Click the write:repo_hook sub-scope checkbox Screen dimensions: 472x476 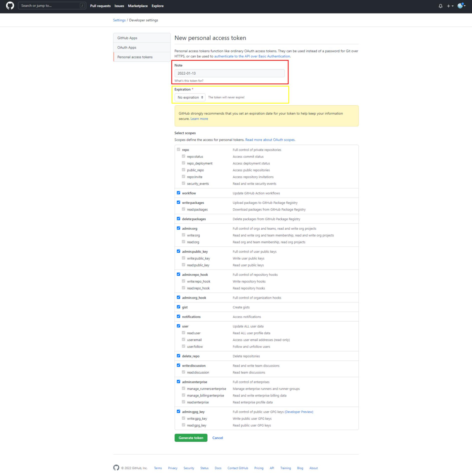click(x=183, y=281)
